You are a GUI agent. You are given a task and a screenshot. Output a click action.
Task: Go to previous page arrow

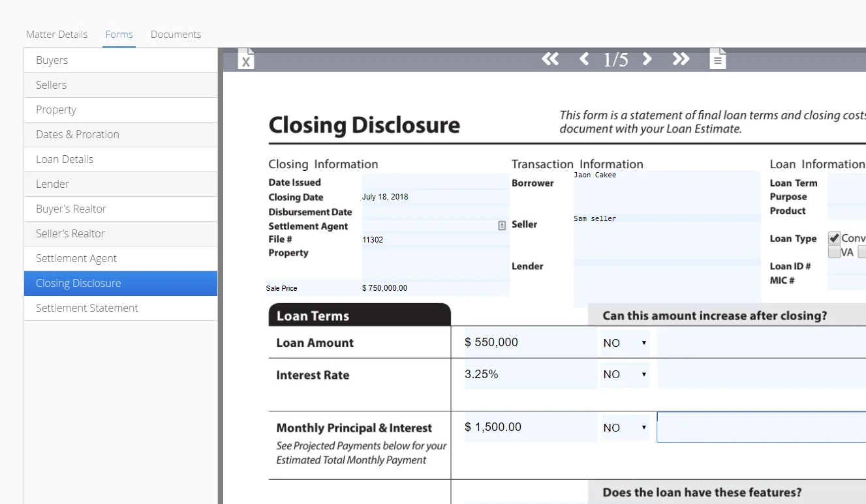(x=584, y=59)
